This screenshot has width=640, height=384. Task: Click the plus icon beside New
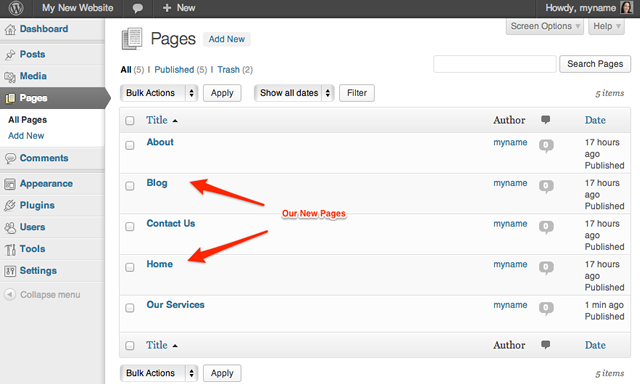167,8
